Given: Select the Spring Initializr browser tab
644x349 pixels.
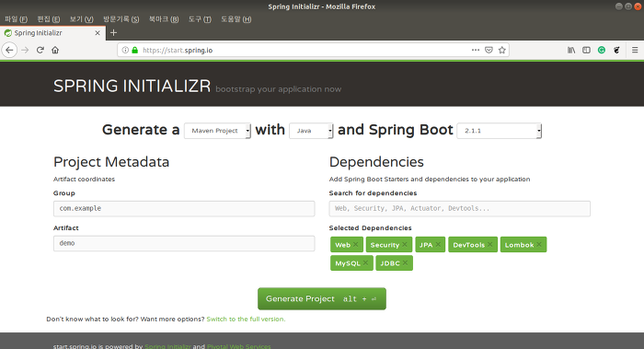Looking at the screenshot, I should coord(52,33).
